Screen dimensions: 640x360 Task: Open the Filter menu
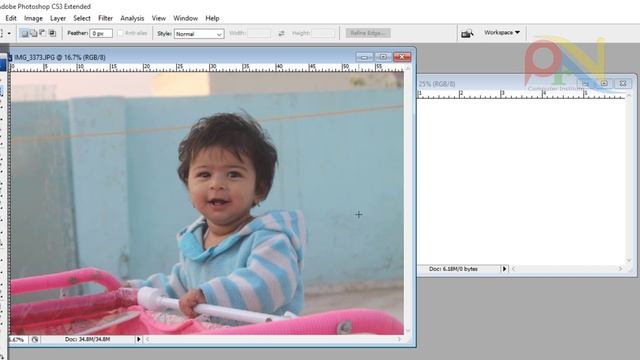(x=105, y=18)
